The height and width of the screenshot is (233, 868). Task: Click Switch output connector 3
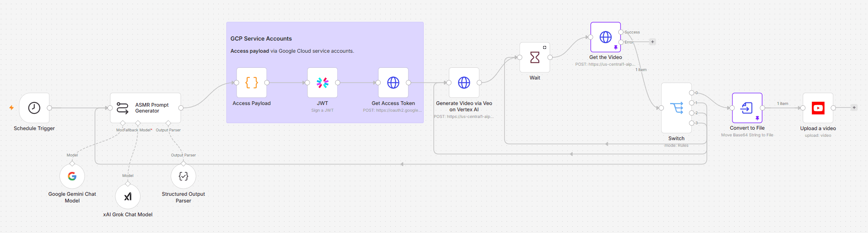691,123
